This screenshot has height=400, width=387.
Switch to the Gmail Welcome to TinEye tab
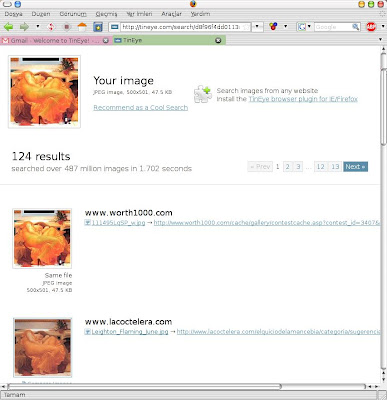point(56,40)
